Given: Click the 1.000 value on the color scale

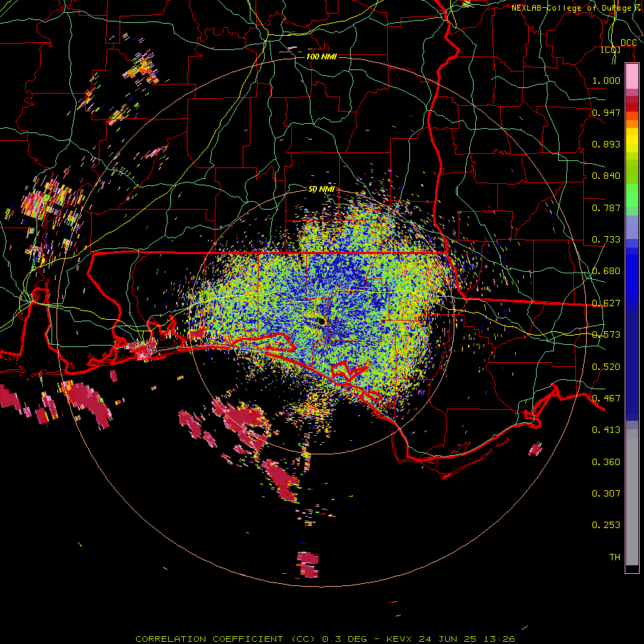Looking at the screenshot, I should (x=606, y=80).
